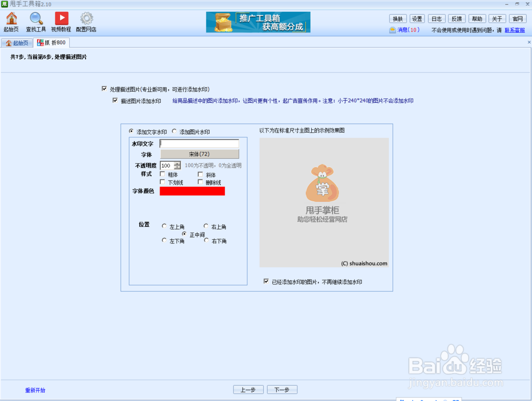Switch to the 起始页 tab
Screen dimensions: 532x401
tap(17, 43)
